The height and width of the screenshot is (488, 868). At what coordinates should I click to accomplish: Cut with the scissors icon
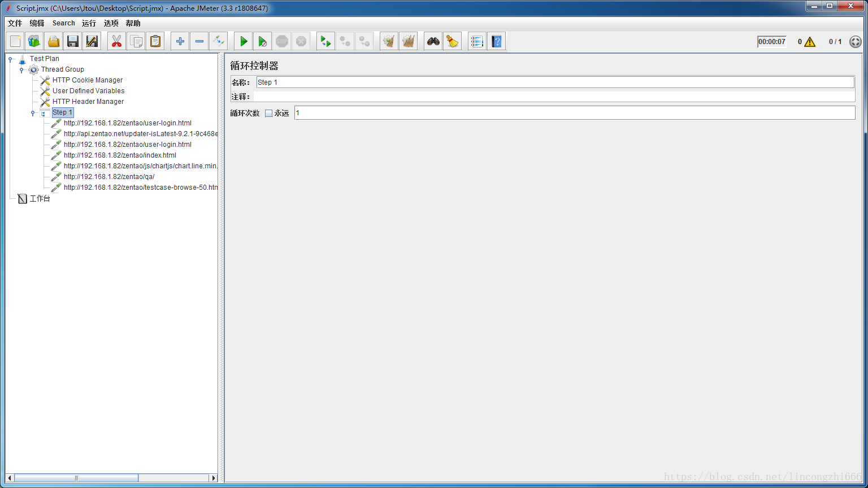pyautogui.click(x=117, y=41)
